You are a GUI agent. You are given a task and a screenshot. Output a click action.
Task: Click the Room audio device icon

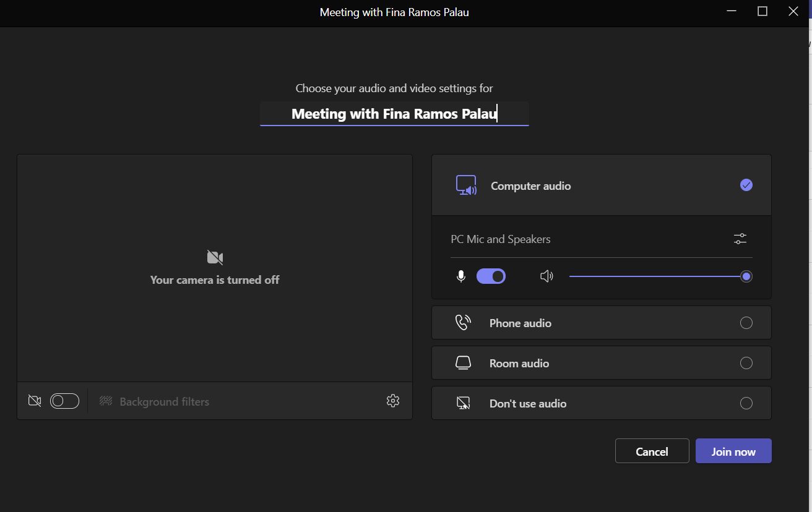(463, 363)
